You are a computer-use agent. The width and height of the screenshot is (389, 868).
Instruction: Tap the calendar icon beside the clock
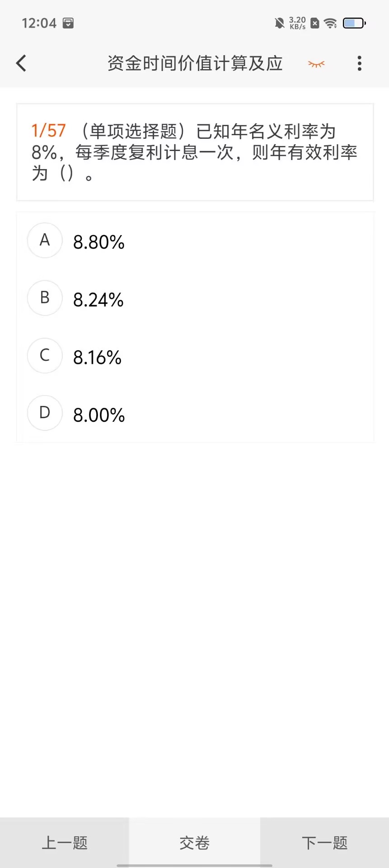click(68, 23)
